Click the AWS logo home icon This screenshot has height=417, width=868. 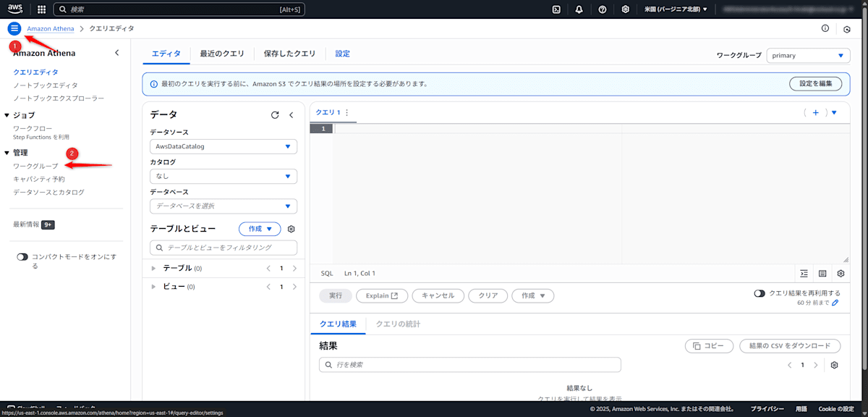point(15,9)
